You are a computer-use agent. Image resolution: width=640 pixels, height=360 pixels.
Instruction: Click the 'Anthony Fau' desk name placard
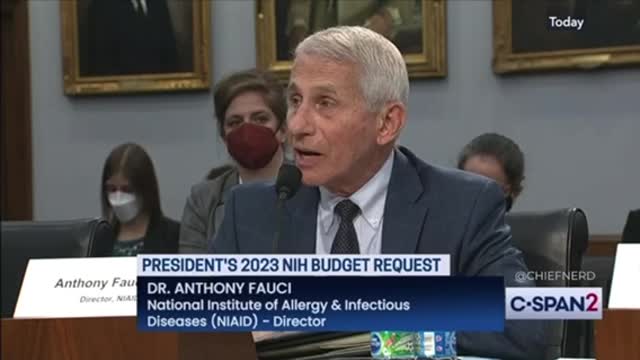(76, 288)
